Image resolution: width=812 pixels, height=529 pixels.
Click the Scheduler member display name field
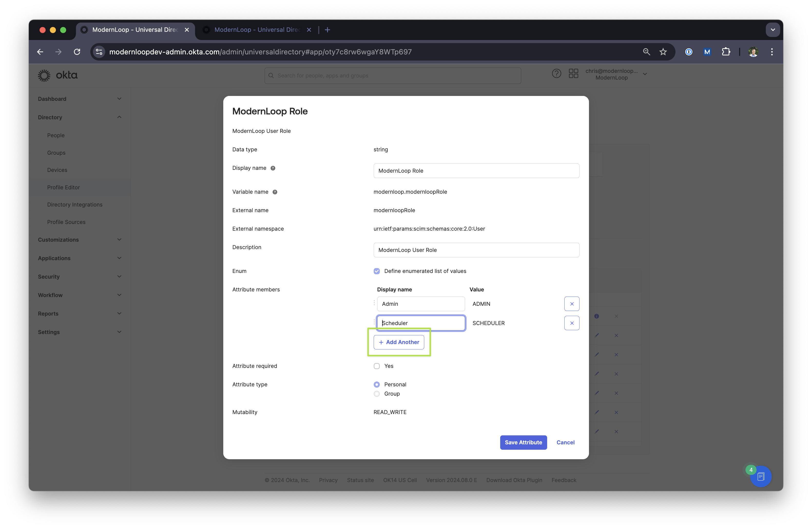(421, 323)
